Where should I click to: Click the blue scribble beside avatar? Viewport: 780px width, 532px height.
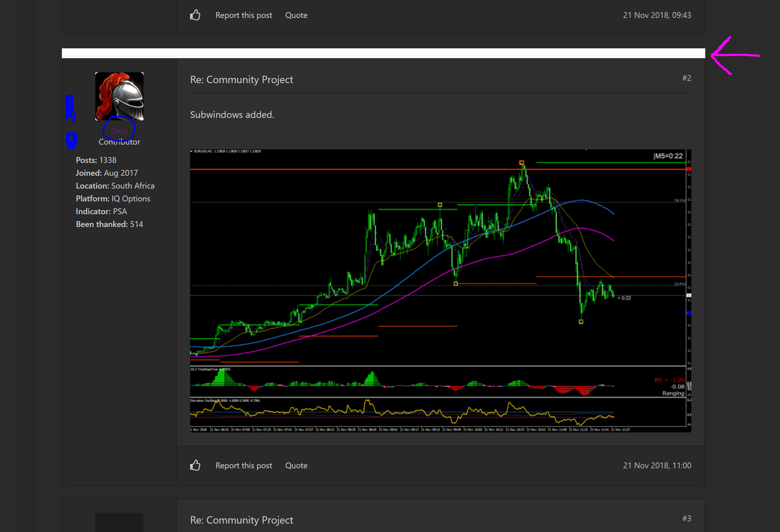click(70, 108)
